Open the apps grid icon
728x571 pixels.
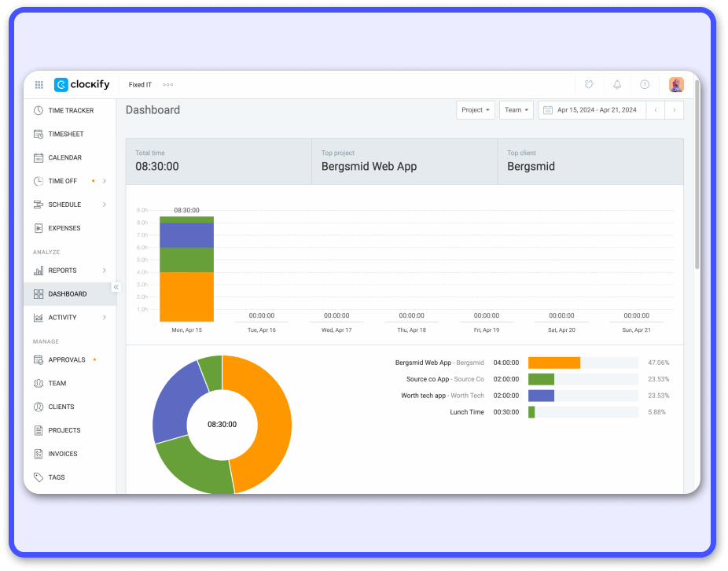pos(39,85)
